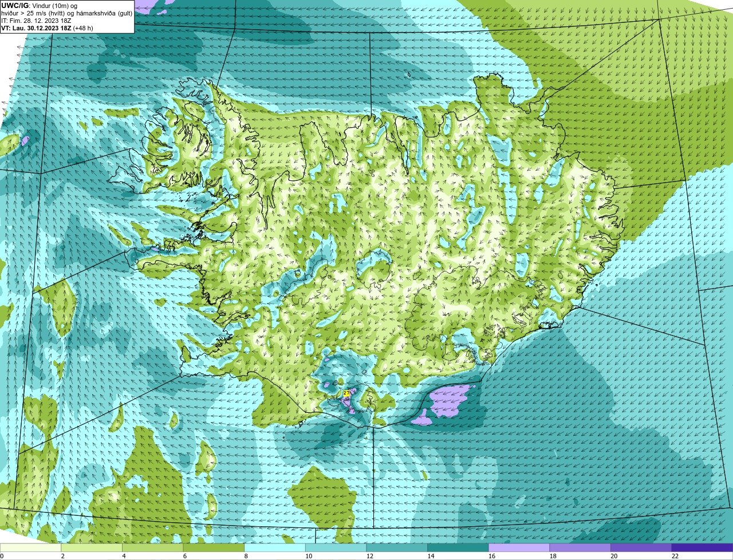Pick the 8–10 m/s pale cyan swatch
Screen dimensions: 733x560
click(x=275, y=547)
